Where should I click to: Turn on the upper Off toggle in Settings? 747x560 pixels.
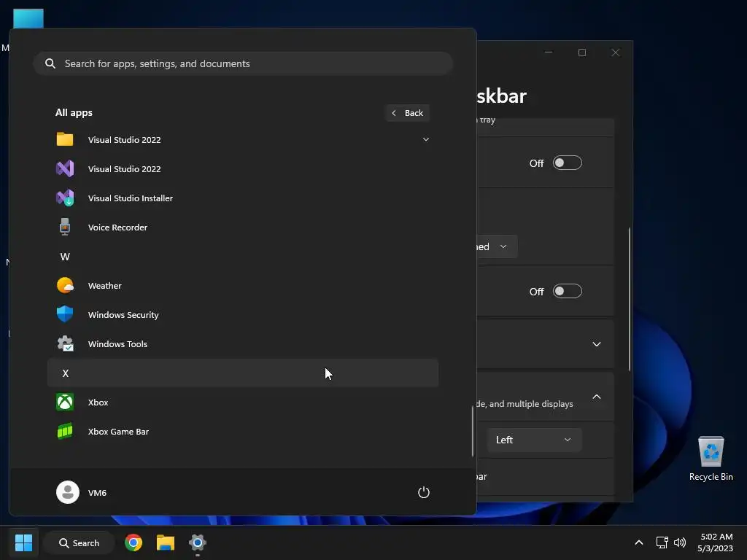(x=567, y=163)
